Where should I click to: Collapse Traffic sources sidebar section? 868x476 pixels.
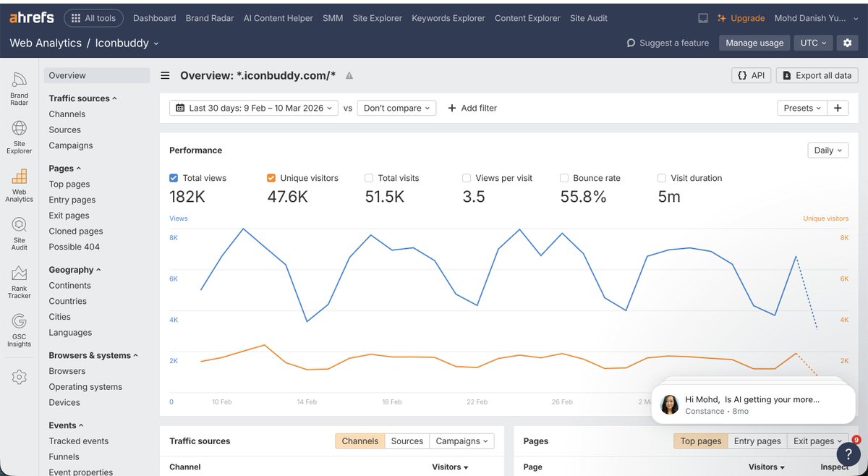[x=82, y=98]
